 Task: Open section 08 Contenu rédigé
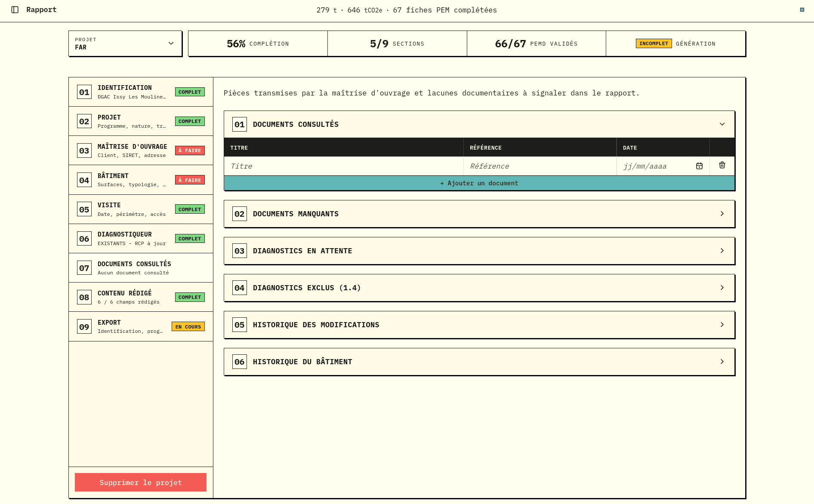click(x=141, y=297)
